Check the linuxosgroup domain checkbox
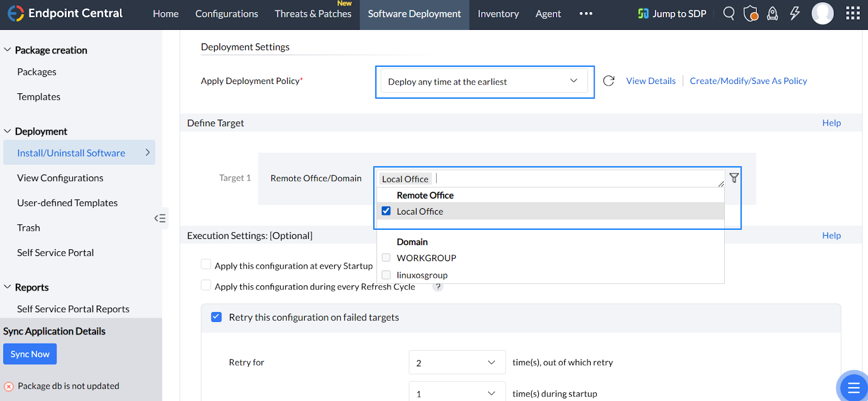The image size is (868, 401). (x=386, y=275)
